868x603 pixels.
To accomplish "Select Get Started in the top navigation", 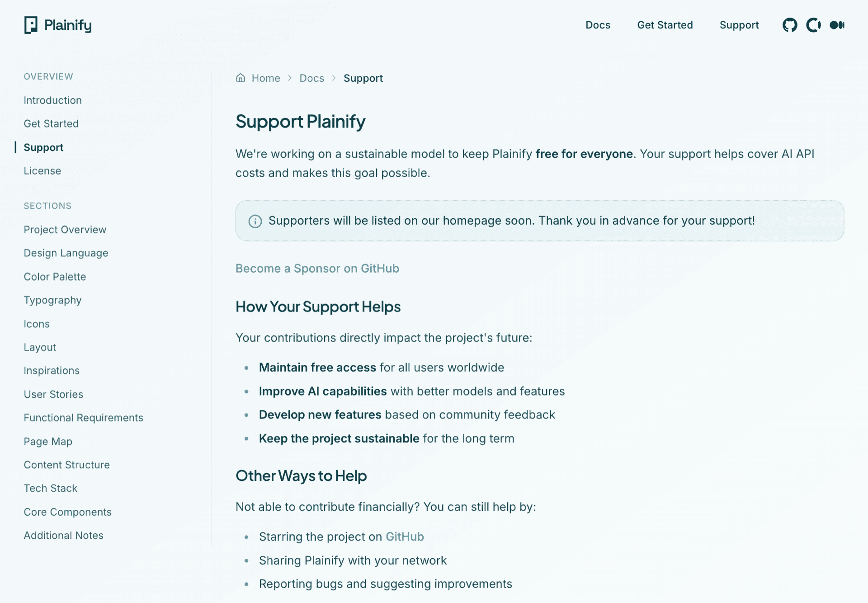I will 665,25.
